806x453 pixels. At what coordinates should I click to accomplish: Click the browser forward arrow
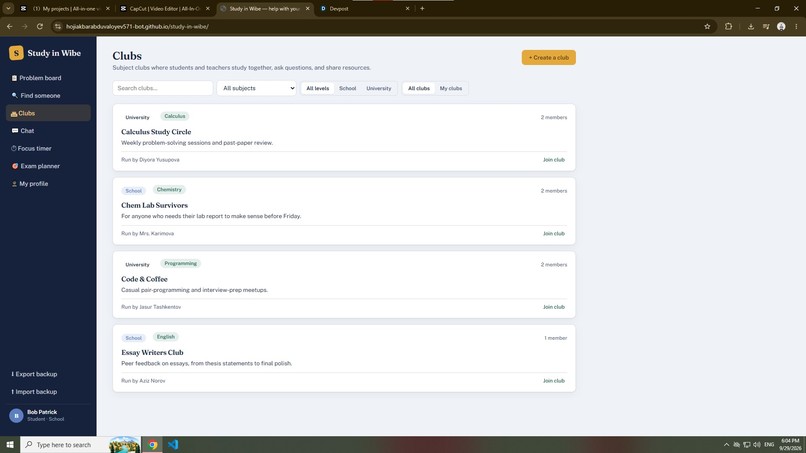coord(25,27)
